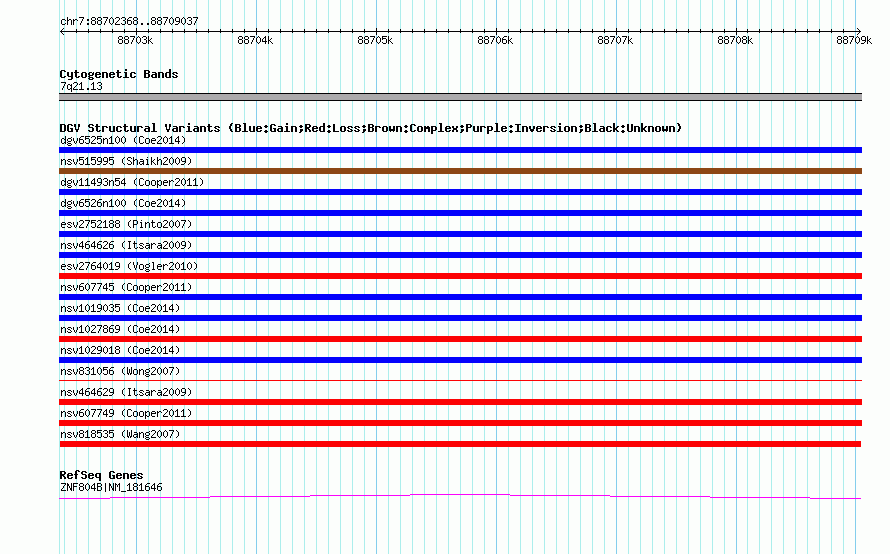Click the nsv464629 (Itsara2009) variant label
The width and height of the screenshot is (890, 554).
(126, 392)
